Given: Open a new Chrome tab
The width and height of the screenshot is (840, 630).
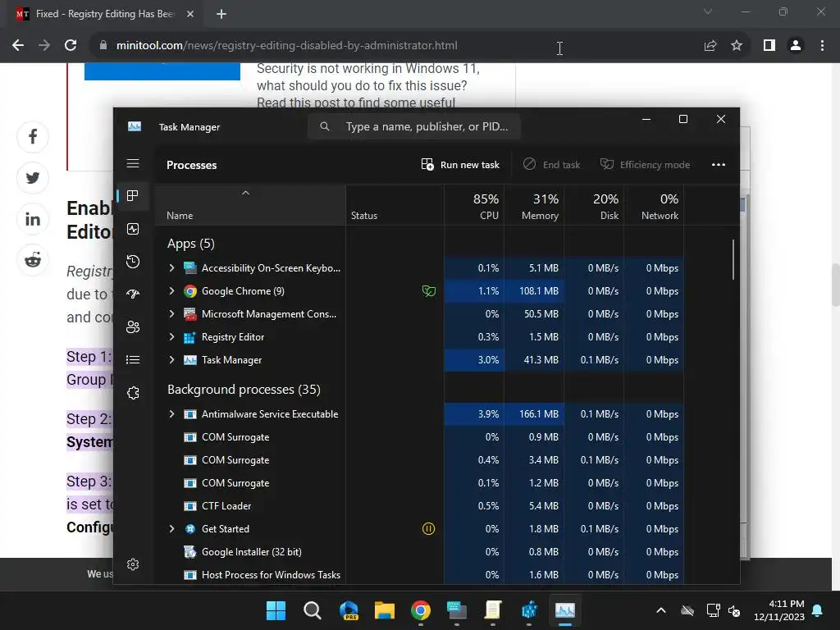Looking at the screenshot, I should [x=221, y=14].
